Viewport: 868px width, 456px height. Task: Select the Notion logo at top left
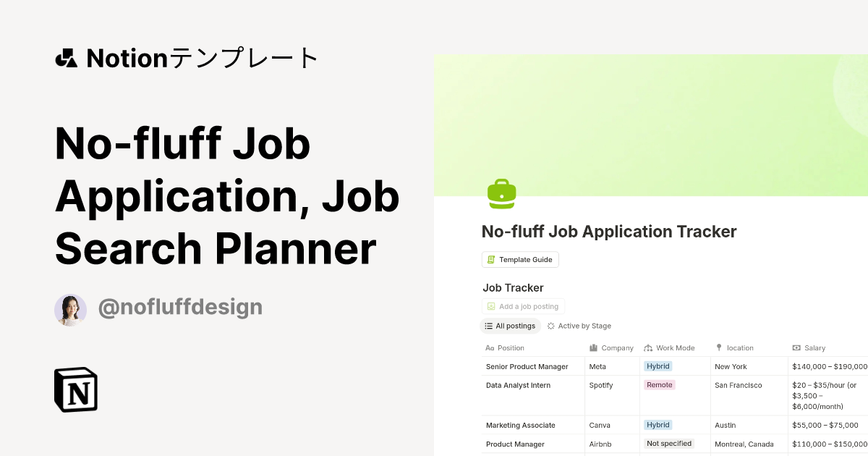[67, 57]
